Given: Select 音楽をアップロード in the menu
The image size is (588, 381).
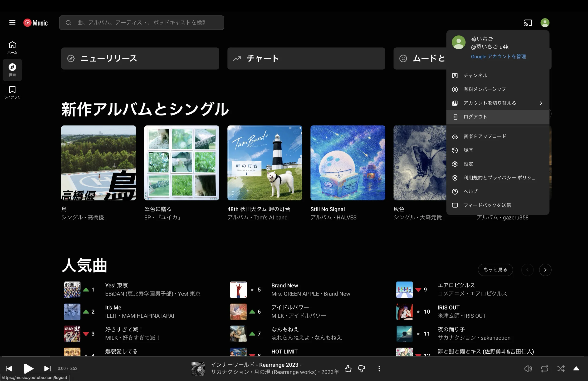Looking at the screenshot, I should [498, 137].
